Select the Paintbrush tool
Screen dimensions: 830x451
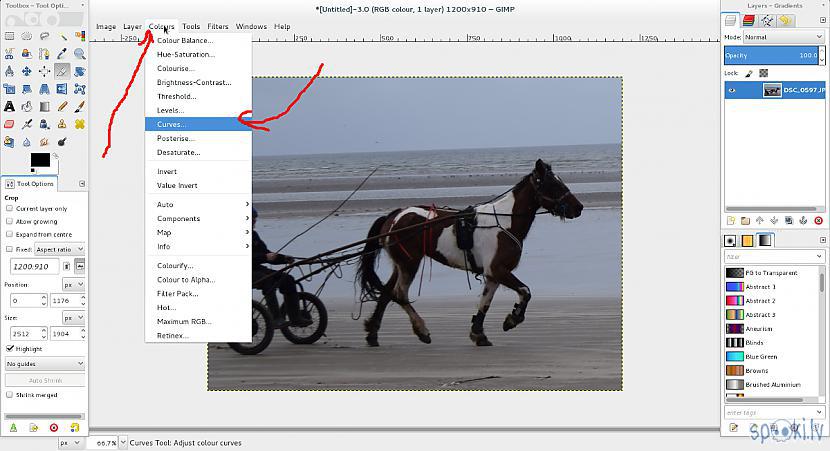pos(80,106)
